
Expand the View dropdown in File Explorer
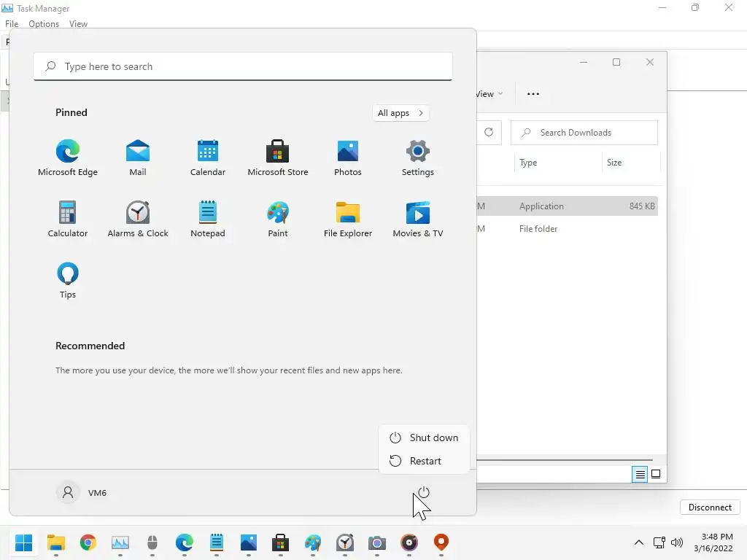click(489, 94)
